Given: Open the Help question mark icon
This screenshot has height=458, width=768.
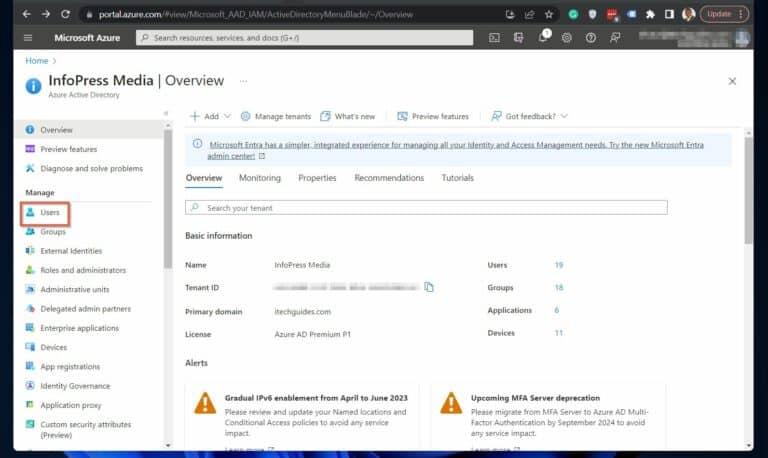Looking at the screenshot, I should (x=591, y=38).
